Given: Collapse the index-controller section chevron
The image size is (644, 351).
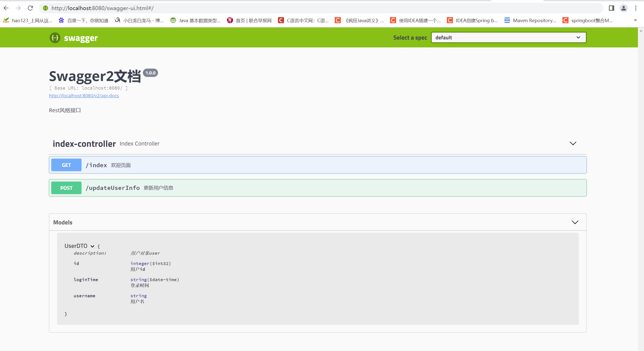Looking at the screenshot, I should tap(573, 143).
